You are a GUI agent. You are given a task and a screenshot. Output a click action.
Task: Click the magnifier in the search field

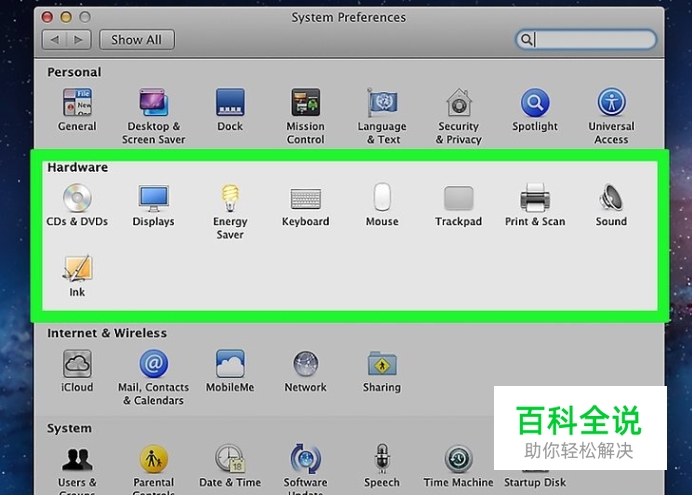click(x=526, y=40)
